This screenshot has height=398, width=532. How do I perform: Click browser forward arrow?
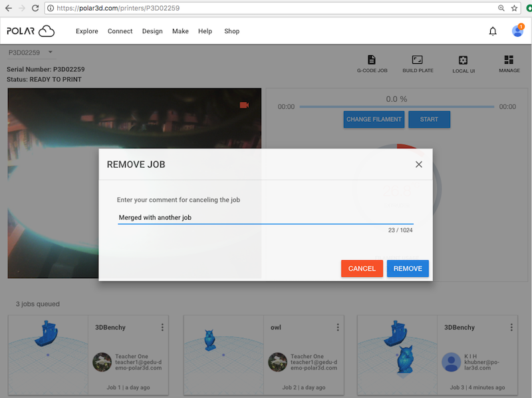(x=22, y=8)
